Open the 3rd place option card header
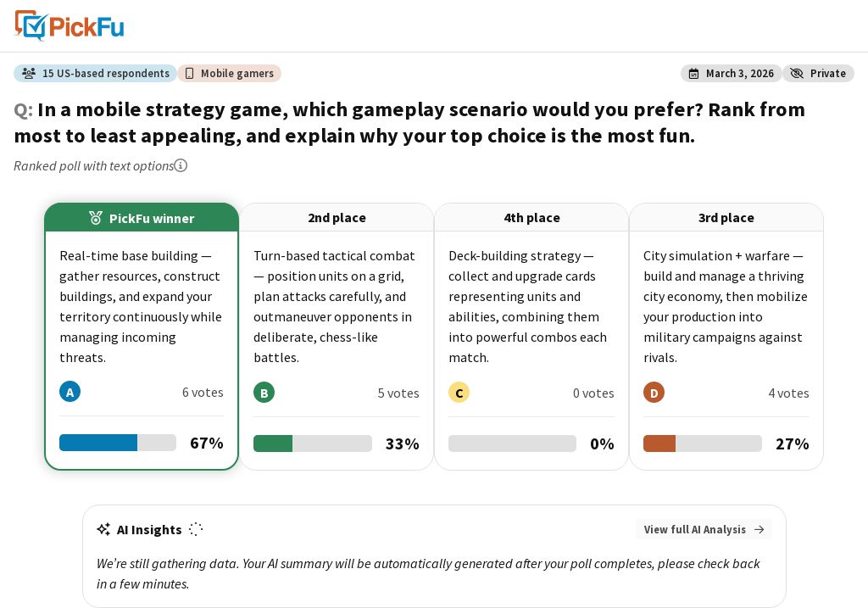Screen dimensions: 868x608 [726, 218]
